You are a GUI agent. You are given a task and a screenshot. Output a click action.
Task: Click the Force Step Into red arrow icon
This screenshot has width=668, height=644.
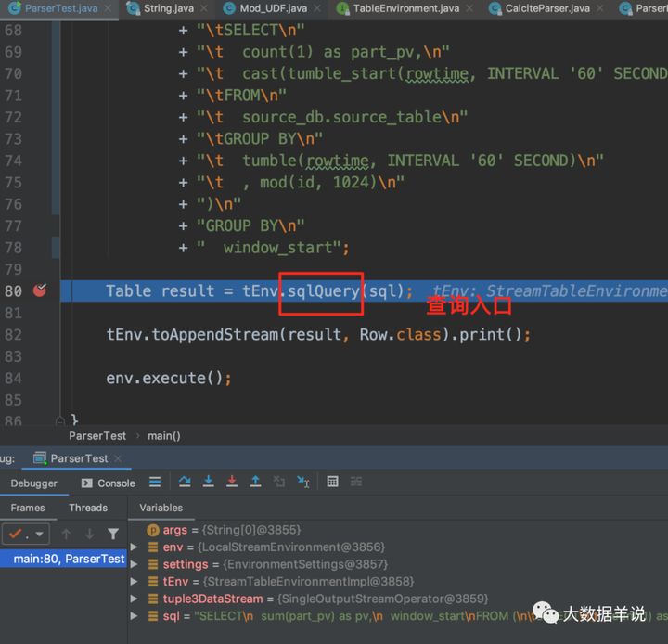(232, 482)
